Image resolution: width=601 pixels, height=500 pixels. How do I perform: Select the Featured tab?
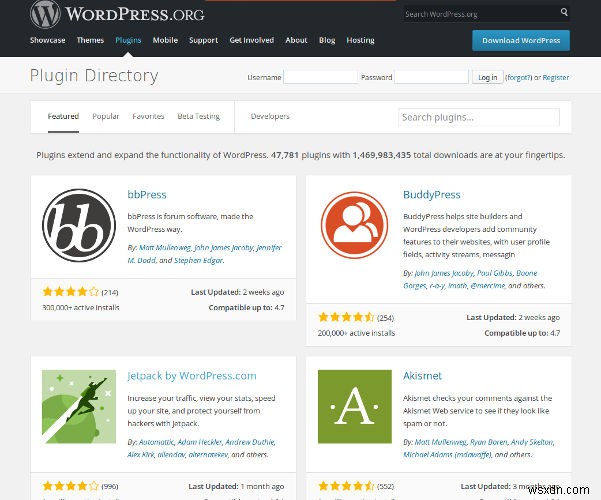tap(63, 116)
